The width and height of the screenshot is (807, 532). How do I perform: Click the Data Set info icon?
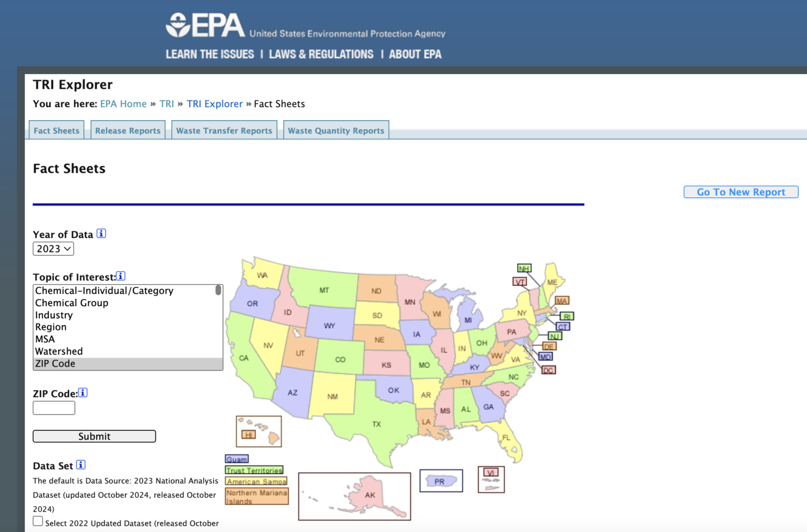[x=81, y=465]
